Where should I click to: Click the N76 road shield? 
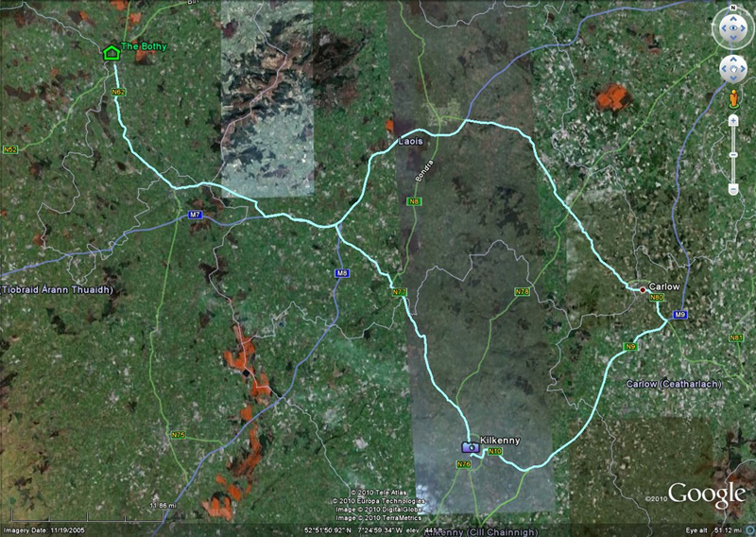click(x=463, y=464)
